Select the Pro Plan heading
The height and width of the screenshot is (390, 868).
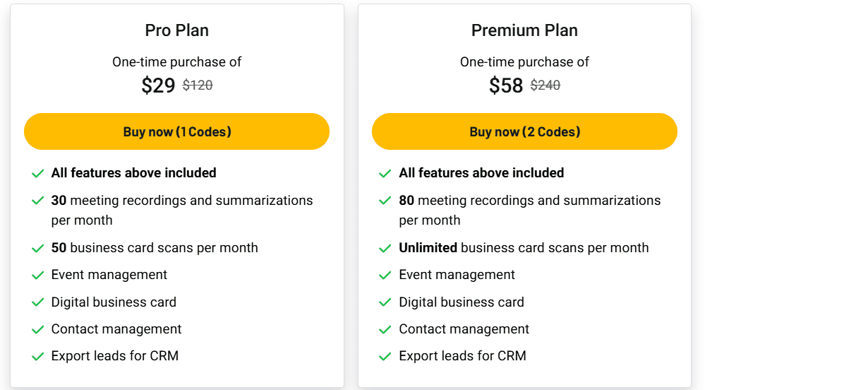pos(177,30)
